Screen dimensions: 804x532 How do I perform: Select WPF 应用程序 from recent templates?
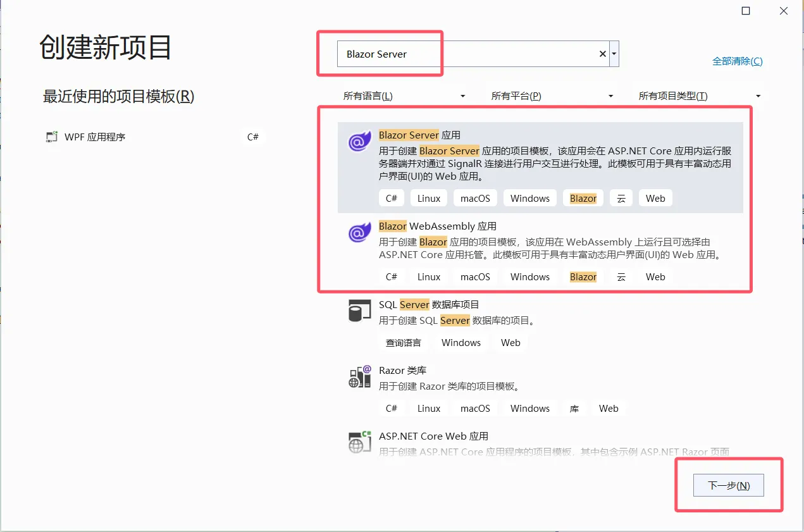(x=95, y=137)
